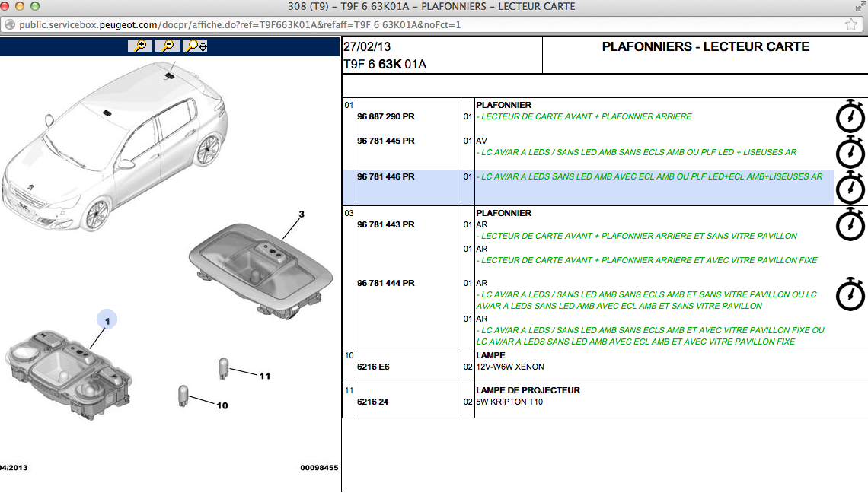Click stopwatch icon for part 96 781 444 PR

pyautogui.click(x=850, y=294)
